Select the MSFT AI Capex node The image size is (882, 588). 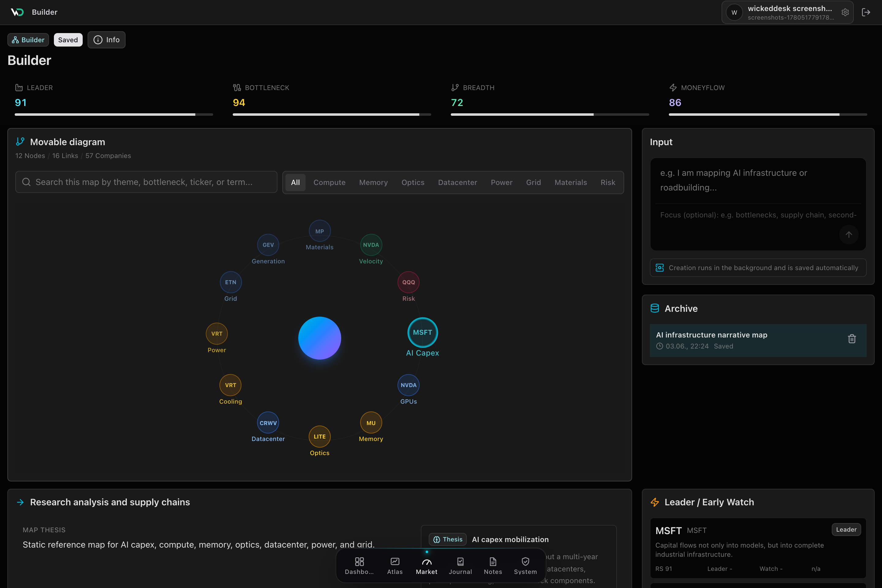(423, 333)
